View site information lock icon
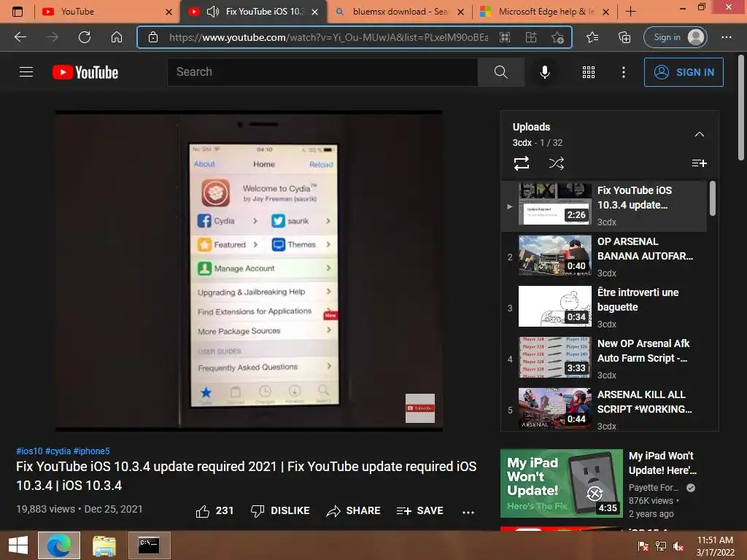Image resolution: width=747 pixels, height=560 pixels. (x=153, y=37)
